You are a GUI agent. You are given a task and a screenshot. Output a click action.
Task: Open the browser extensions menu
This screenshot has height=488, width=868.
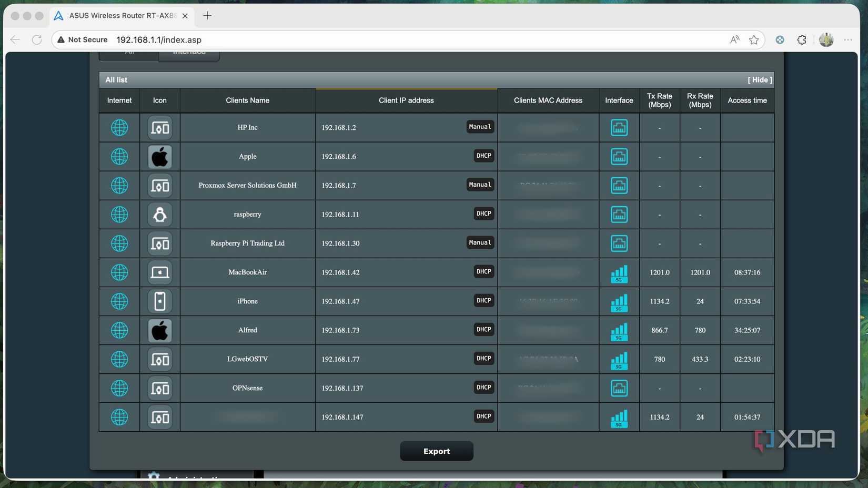802,39
